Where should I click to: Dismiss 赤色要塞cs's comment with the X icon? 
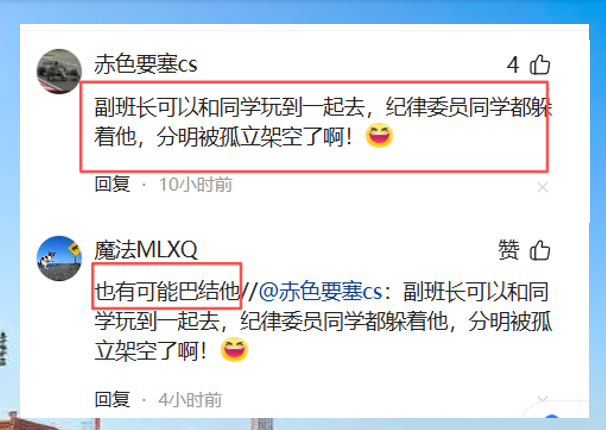pyautogui.click(x=543, y=187)
